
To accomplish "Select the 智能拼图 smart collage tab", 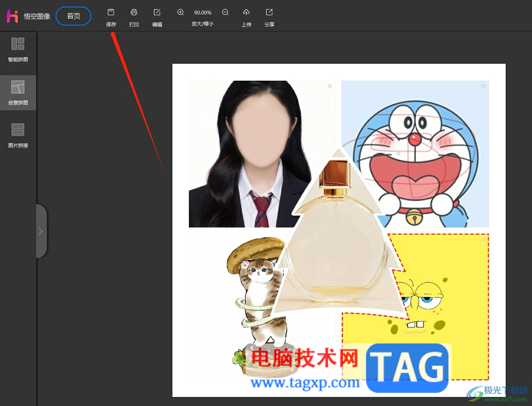I will tap(18, 50).
